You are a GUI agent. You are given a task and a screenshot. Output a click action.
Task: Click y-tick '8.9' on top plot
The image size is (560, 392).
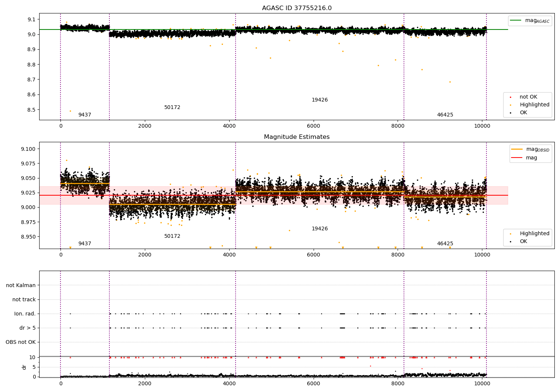click(x=31, y=50)
